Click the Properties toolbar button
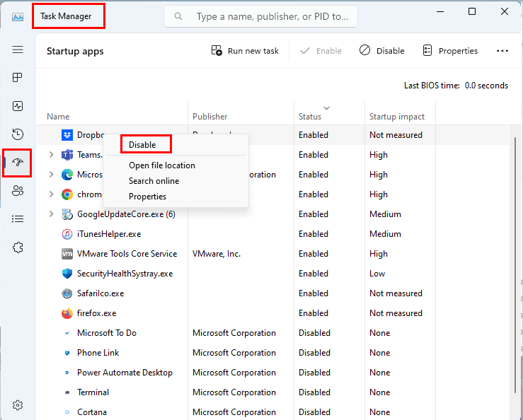523x420 pixels. [x=450, y=51]
